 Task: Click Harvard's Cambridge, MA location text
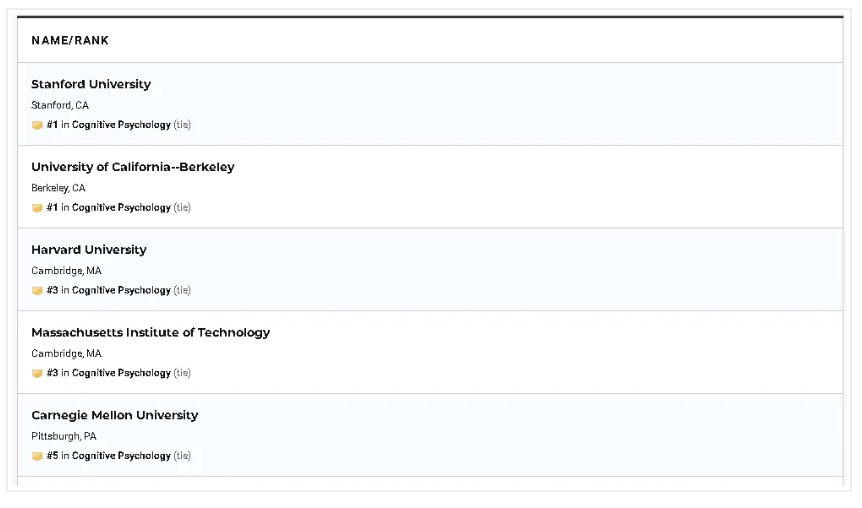pyautogui.click(x=66, y=271)
